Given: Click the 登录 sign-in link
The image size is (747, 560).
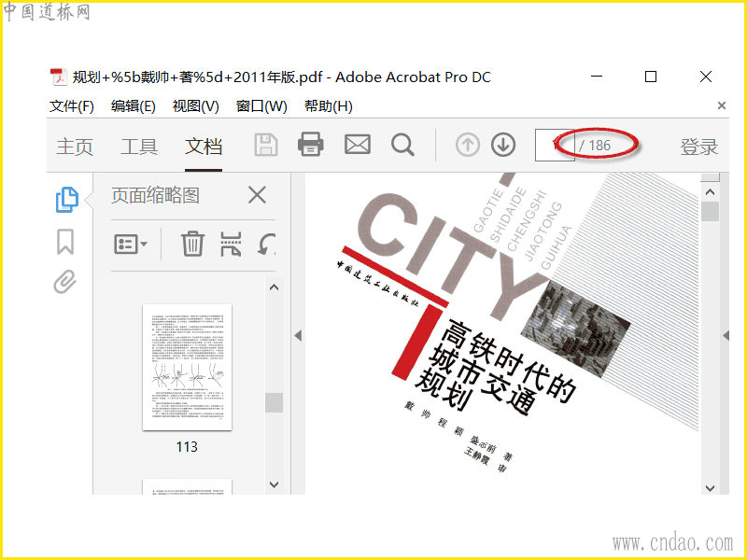Looking at the screenshot, I should (x=698, y=147).
